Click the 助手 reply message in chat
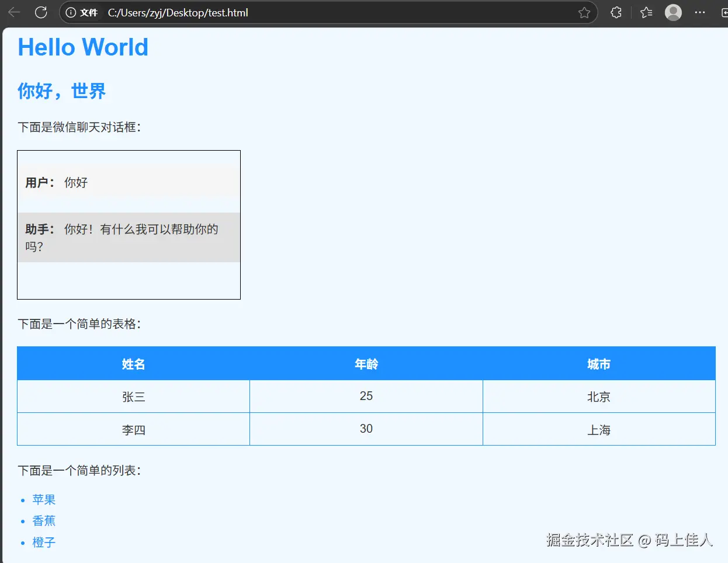728x563 pixels. pyautogui.click(x=129, y=238)
